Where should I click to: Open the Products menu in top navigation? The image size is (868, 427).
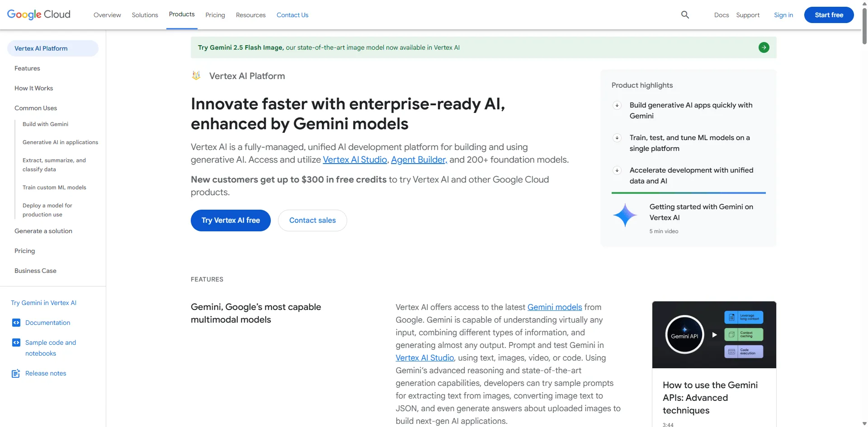pyautogui.click(x=182, y=14)
